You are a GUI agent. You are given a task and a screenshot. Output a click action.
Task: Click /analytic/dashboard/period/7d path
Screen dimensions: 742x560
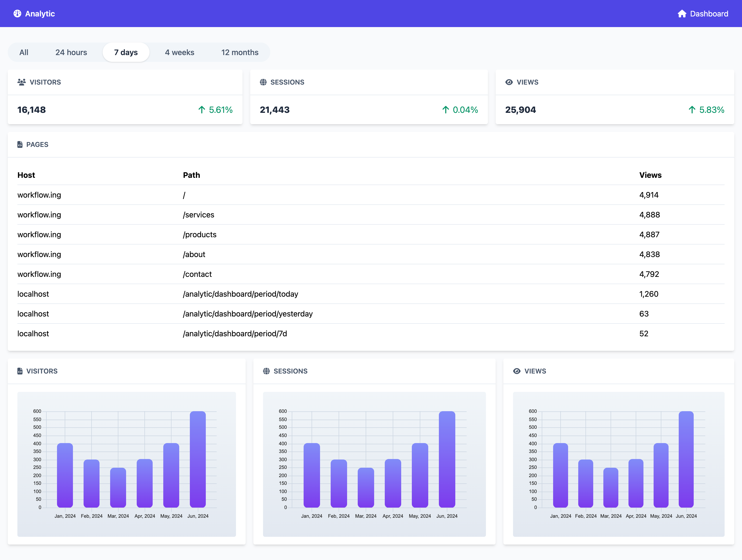pos(235,334)
